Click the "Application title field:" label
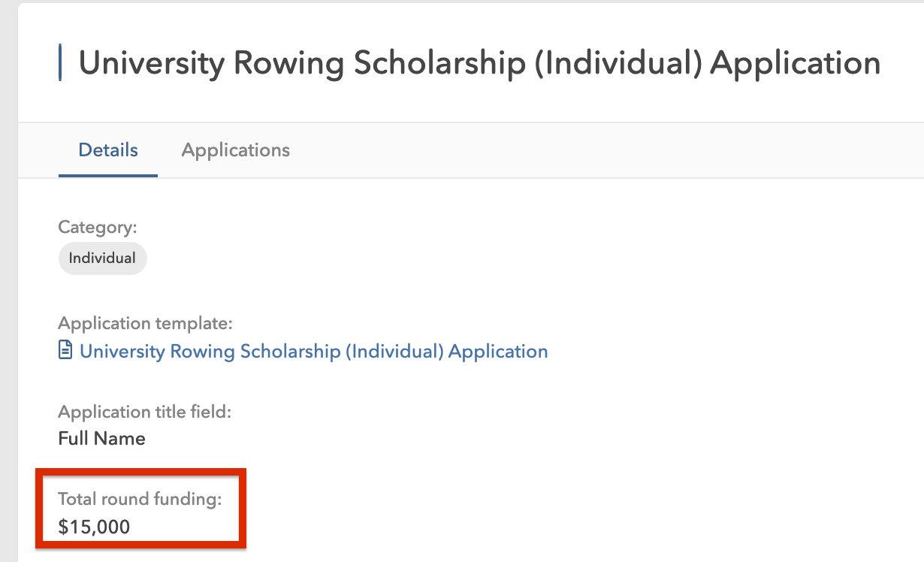 point(145,412)
